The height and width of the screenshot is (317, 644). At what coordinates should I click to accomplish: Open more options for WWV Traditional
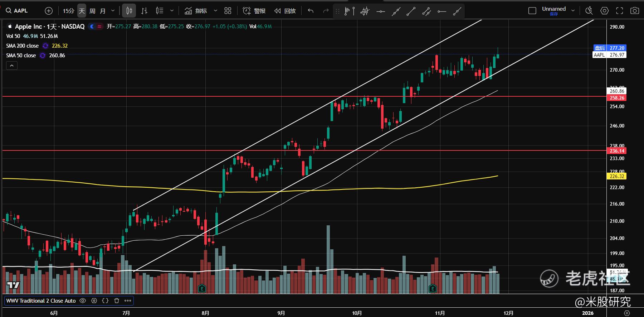point(128,301)
